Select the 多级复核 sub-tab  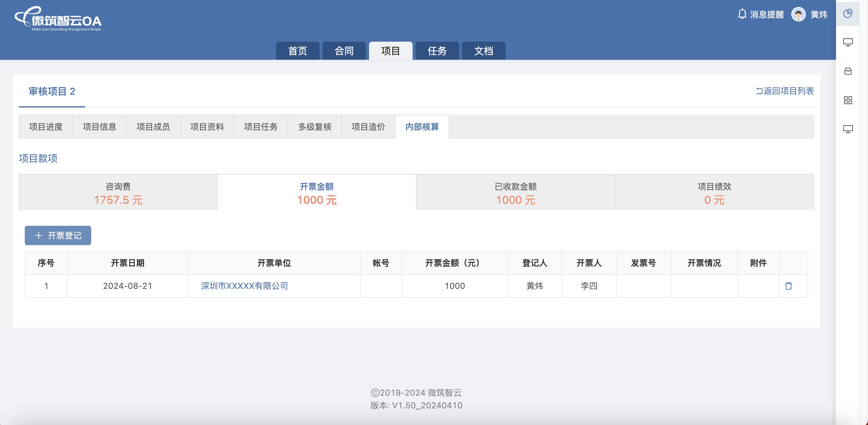(x=314, y=127)
